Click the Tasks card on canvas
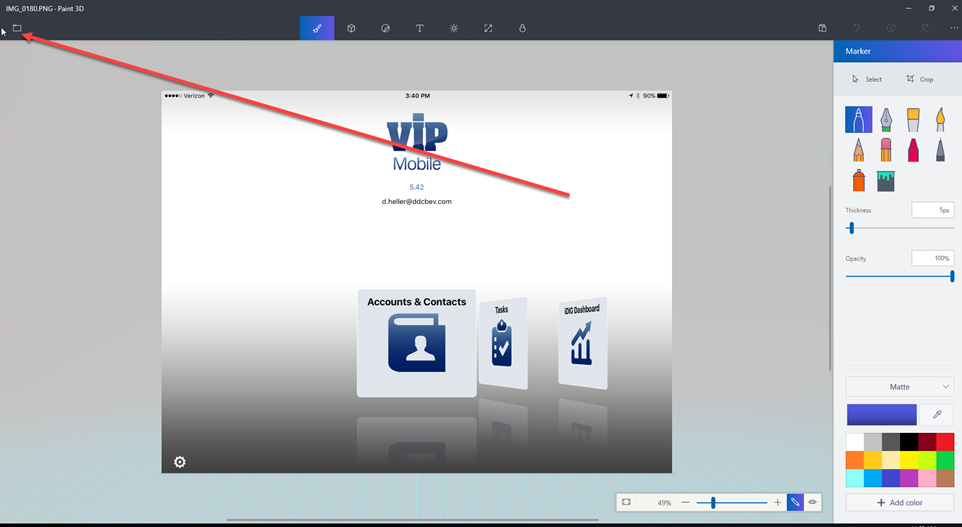Image resolution: width=962 pixels, height=527 pixels. (x=503, y=343)
